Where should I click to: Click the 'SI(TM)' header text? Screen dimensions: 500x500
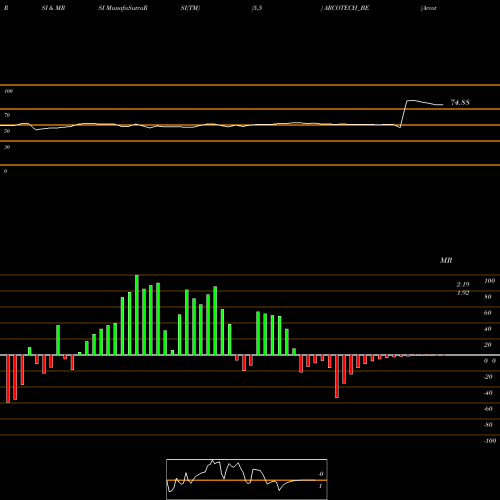[x=190, y=8]
